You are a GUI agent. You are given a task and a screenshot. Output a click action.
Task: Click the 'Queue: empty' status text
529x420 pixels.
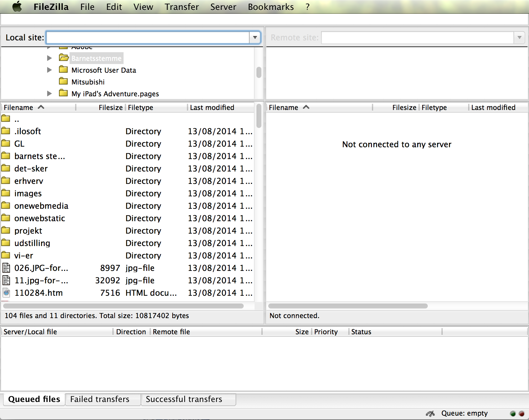click(464, 413)
